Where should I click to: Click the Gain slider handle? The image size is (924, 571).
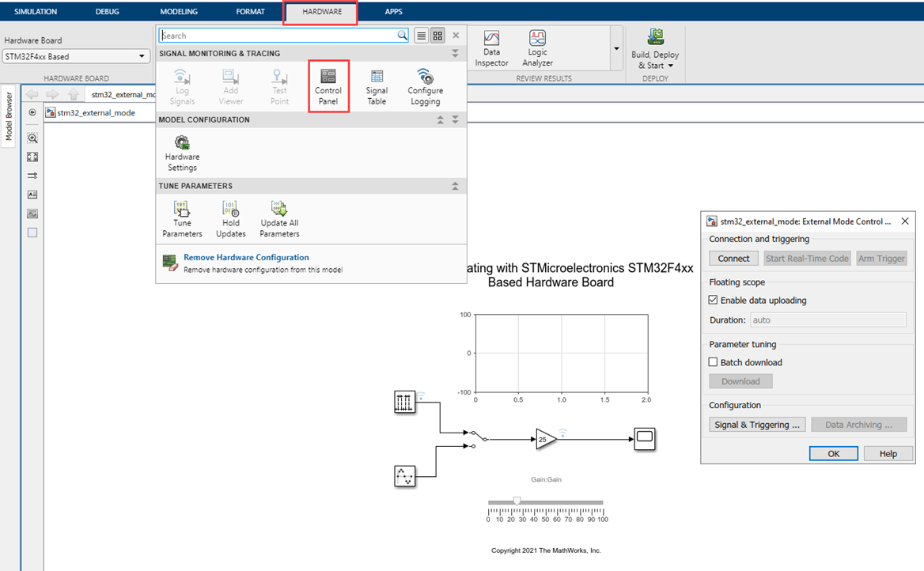(x=517, y=501)
